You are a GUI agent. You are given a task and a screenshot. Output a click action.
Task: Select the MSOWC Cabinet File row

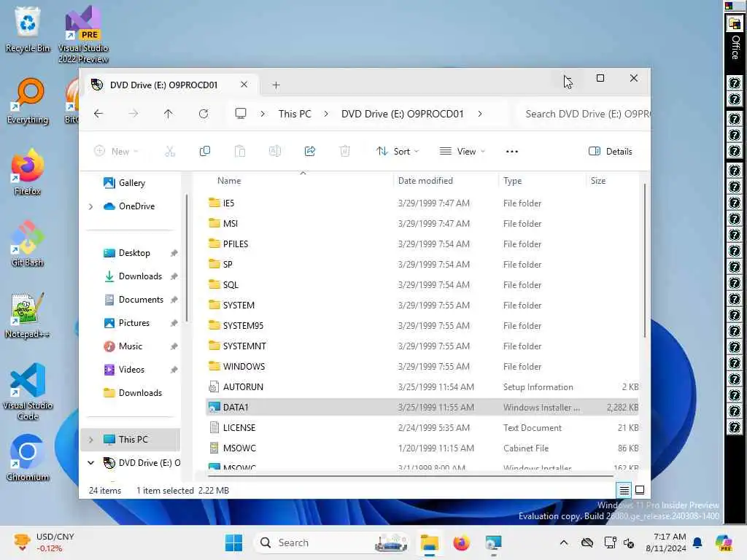[x=422, y=448]
